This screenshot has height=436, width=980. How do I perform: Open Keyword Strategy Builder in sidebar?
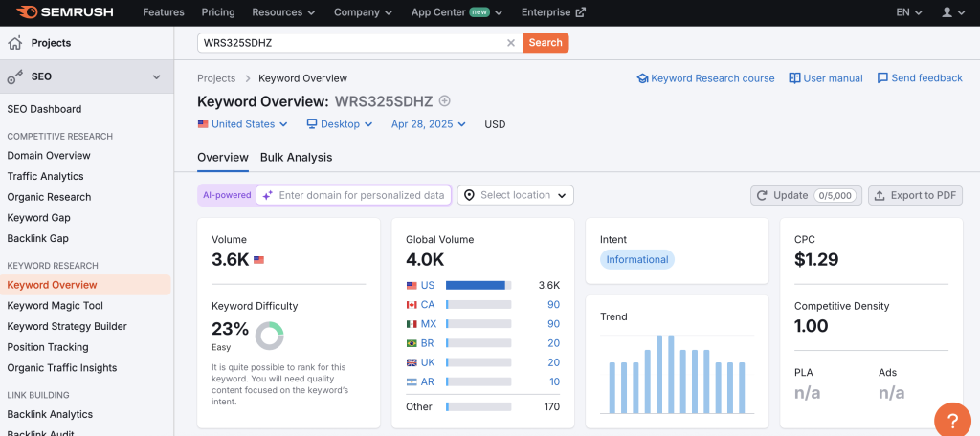[67, 327]
